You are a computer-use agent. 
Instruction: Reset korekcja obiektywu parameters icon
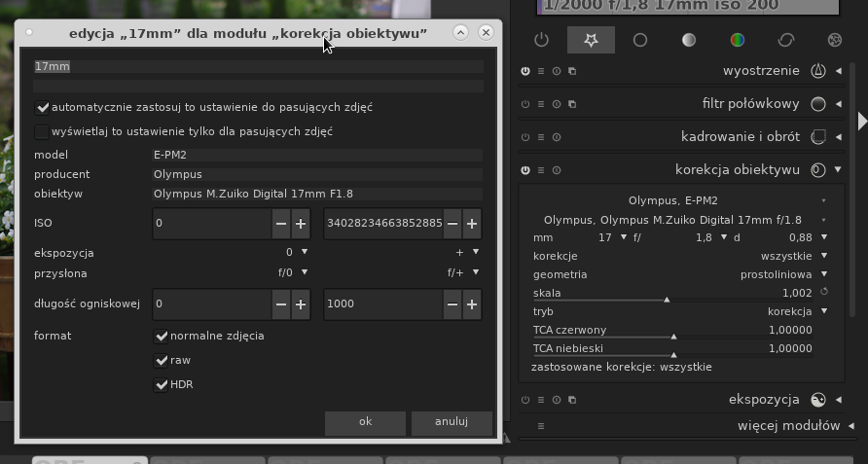tap(557, 170)
